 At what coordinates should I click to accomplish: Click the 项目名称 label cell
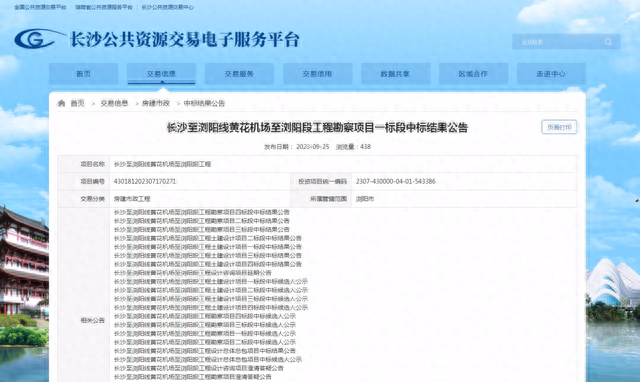(x=84, y=164)
